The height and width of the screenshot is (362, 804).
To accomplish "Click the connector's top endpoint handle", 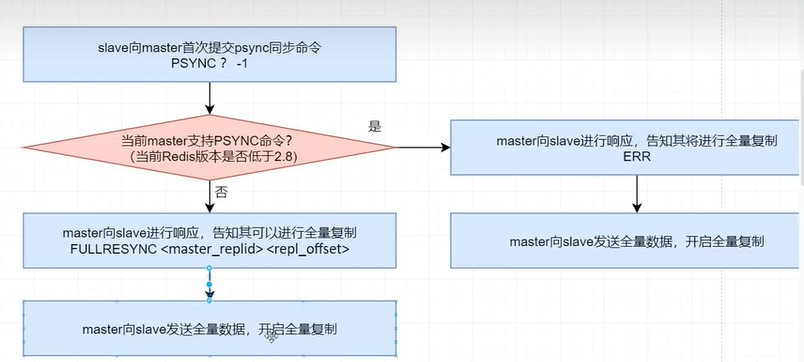I will click(209, 268).
